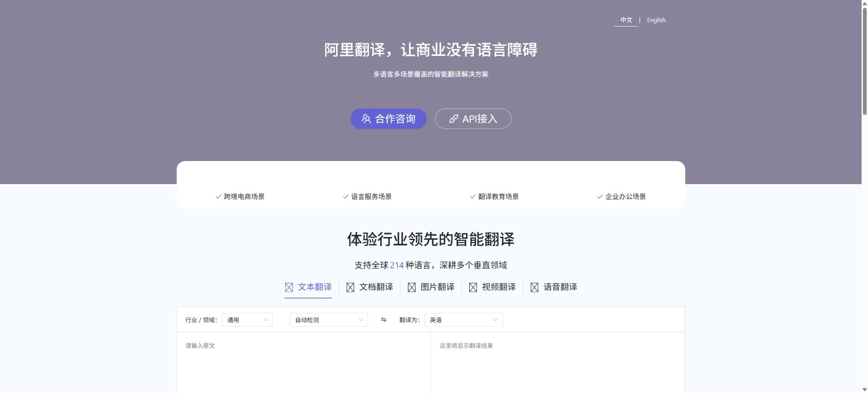
Task: Click the swap languages arrows icon
Action: click(383, 320)
